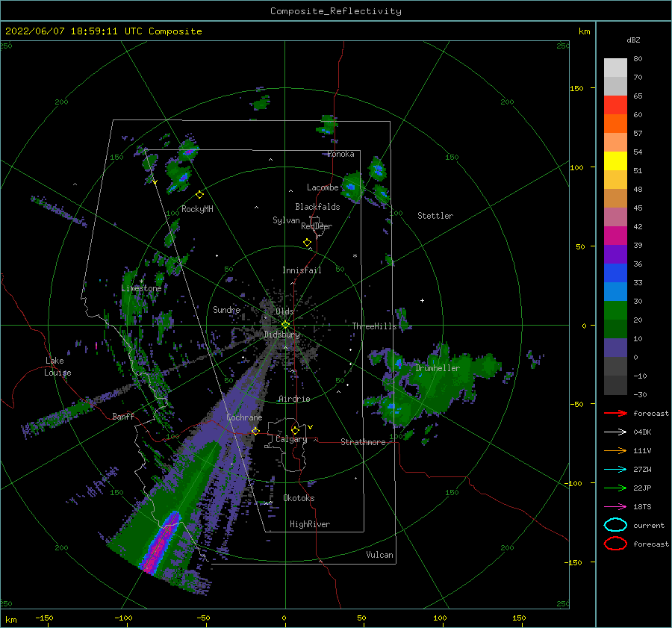This screenshot has width=672, height=628.
Task: Click the RockyMH label on the map
Action: click(197, 209)
